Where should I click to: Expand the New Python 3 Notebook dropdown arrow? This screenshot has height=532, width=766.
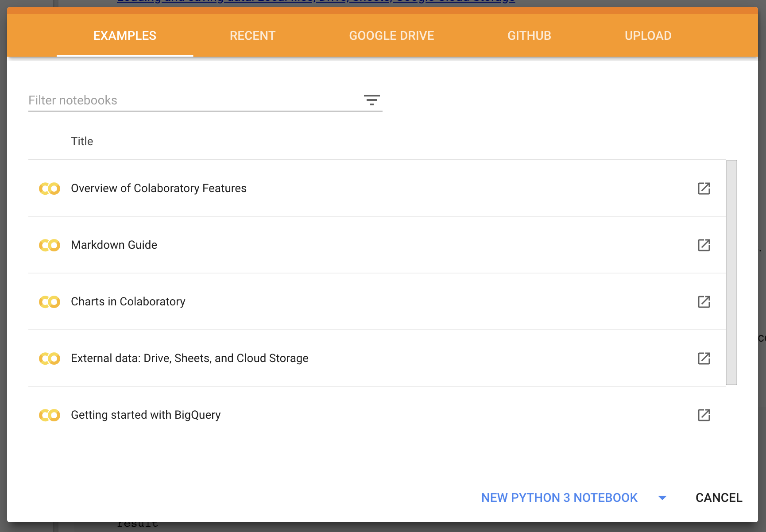tap(662, 497)
